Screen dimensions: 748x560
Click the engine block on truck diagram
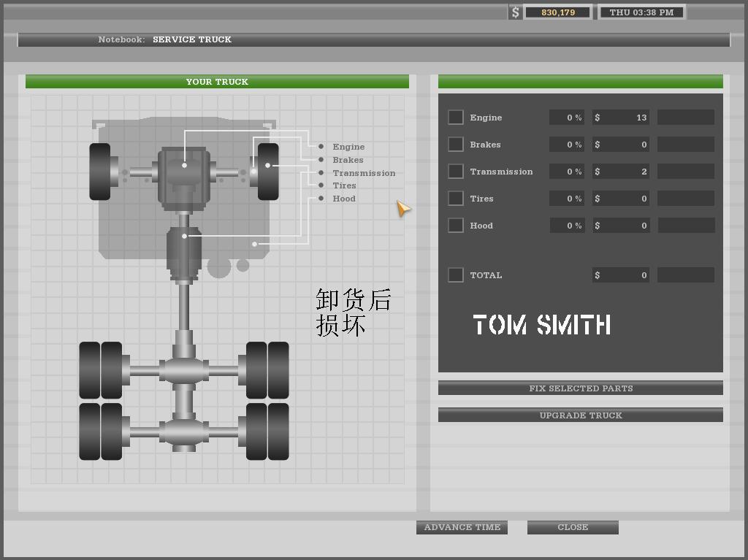pos(184,175)
